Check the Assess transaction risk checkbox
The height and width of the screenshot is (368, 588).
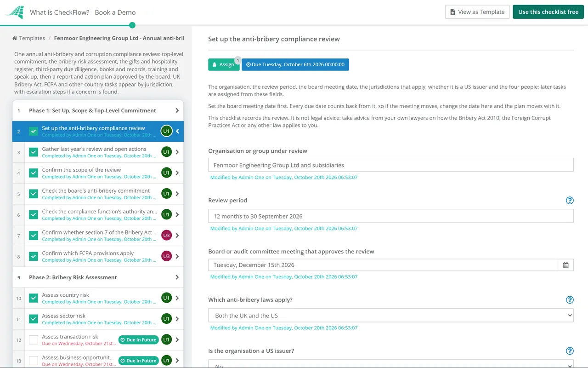pyautogui.click(x=34, y=340)
